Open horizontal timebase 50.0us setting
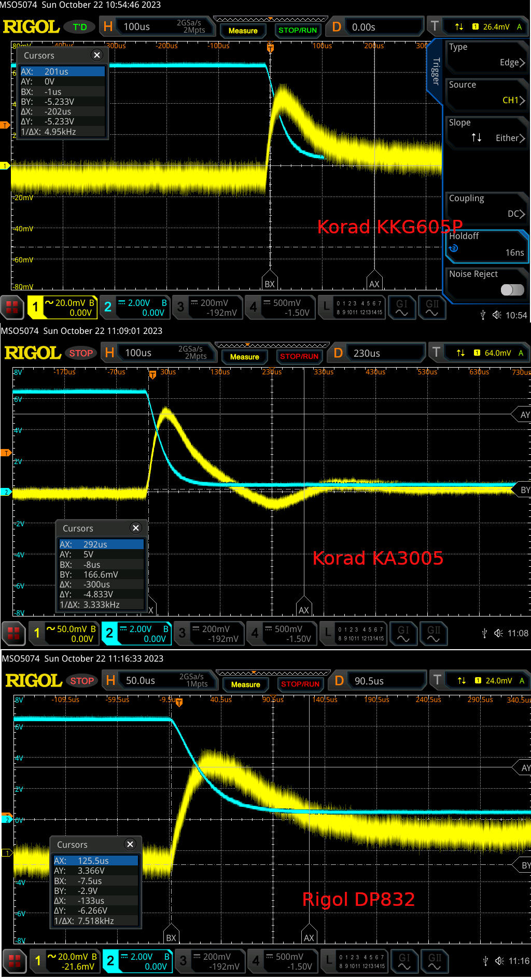Screen dimensions: 531x980 coord(160,680)
